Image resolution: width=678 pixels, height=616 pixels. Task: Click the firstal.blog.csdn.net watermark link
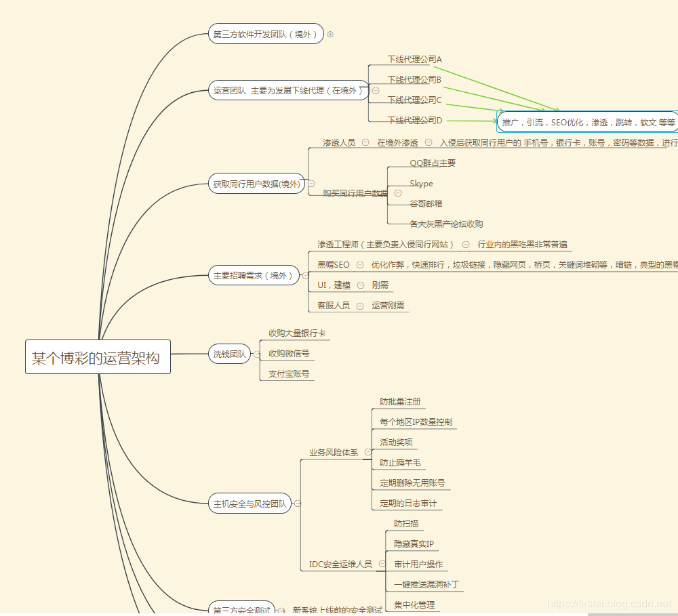pyautogui.click(x=608, y=603)
